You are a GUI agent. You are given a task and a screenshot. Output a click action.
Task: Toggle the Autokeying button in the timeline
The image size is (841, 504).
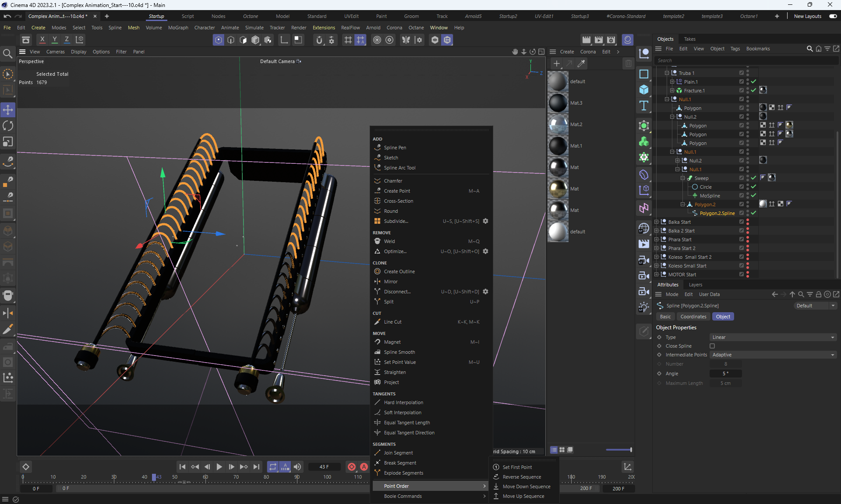click(364, 467)
